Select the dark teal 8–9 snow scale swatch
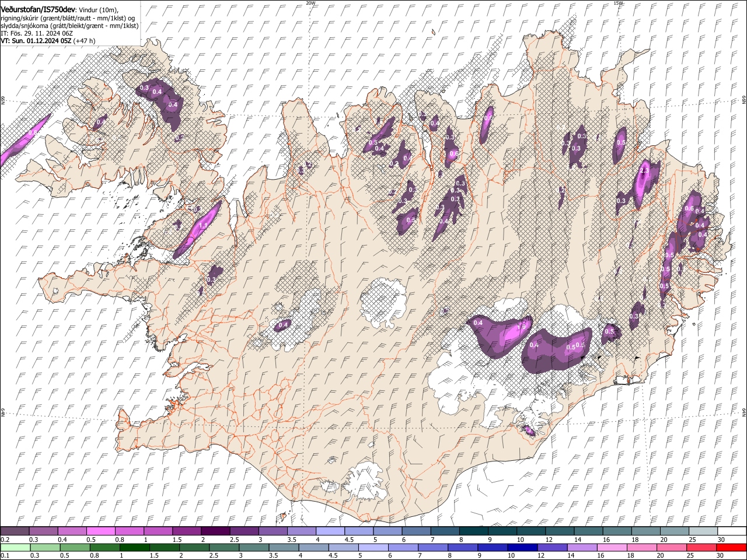Image resolution: width=747 pixels, height=560 pixels. (474, 531)
